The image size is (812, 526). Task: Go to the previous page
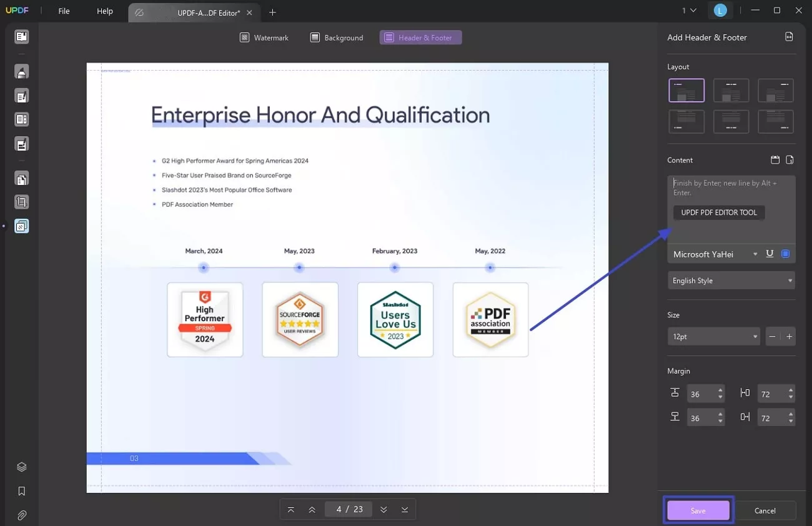click(x=312, y=509)
